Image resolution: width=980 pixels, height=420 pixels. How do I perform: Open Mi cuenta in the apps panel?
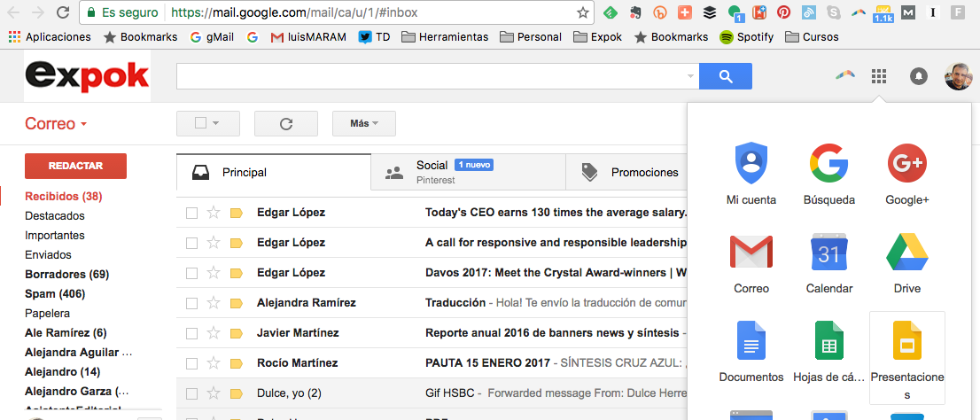[x=751, y=165]
